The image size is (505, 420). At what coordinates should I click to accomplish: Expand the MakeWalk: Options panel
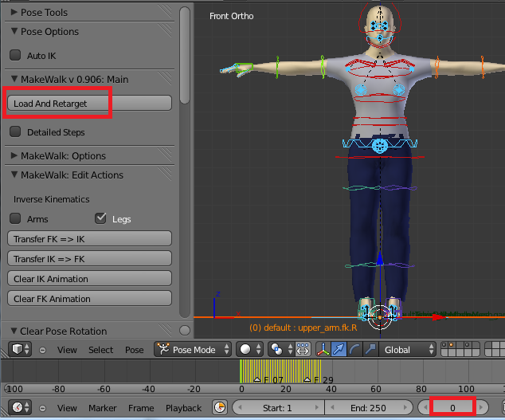(63, 155)
